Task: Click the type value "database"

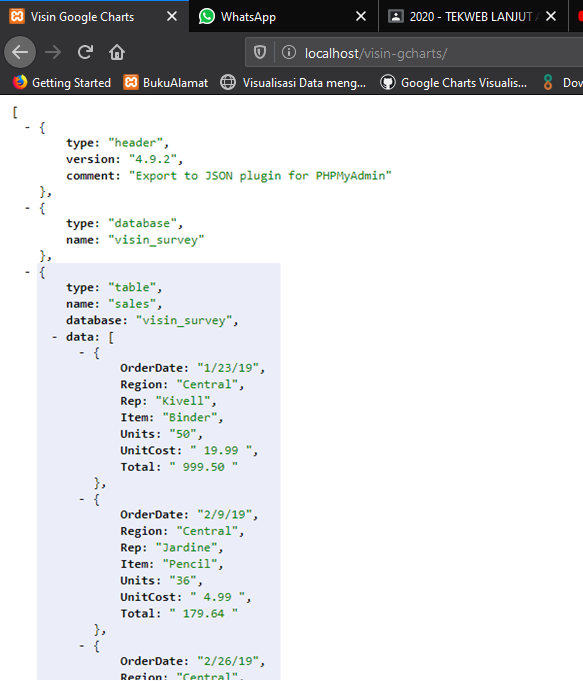Action: click(142, 223)
